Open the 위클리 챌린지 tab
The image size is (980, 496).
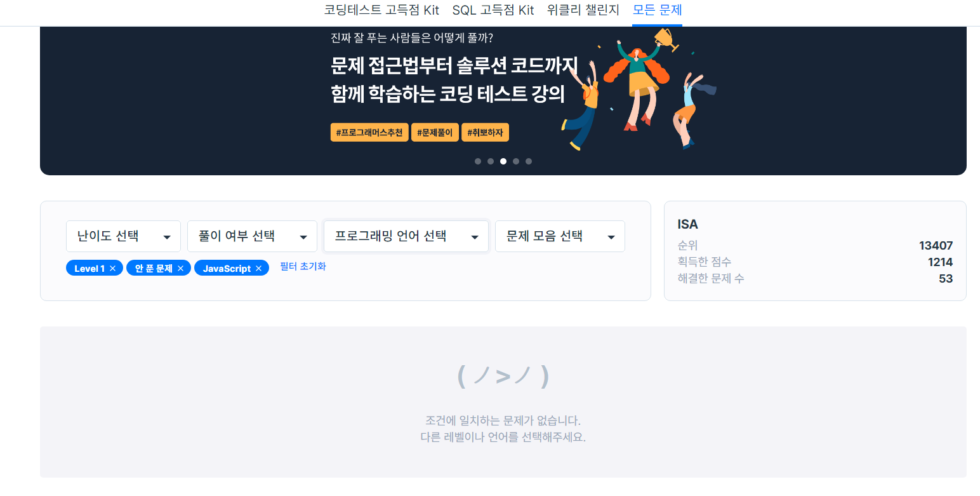click(x=583, y=10)
